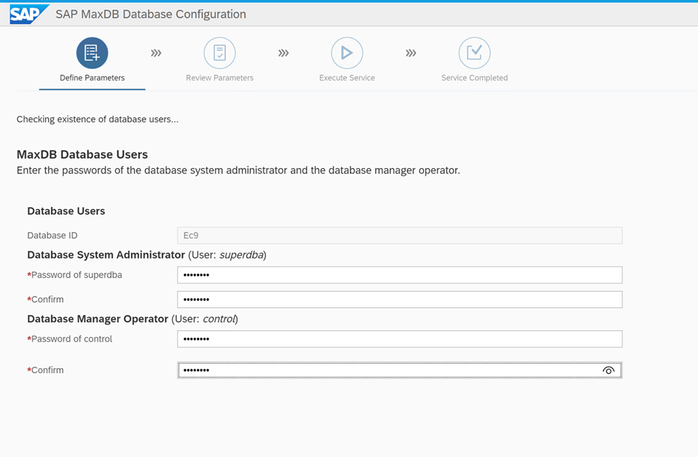
Task: Click the MaxDB Database Users heading
Action: tap(82, 154)
